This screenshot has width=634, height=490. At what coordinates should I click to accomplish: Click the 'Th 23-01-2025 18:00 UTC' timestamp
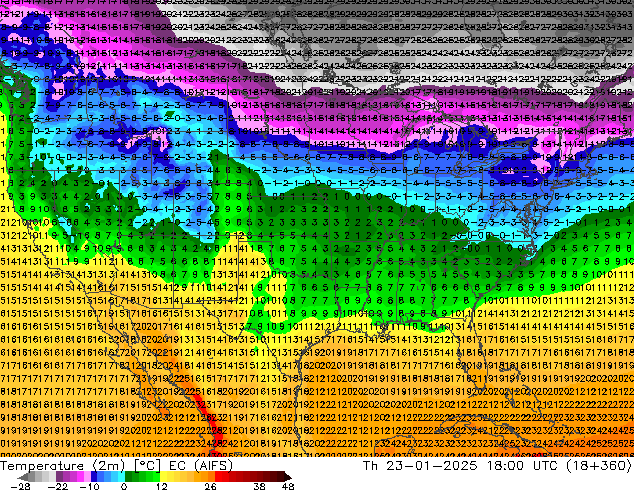460,466
